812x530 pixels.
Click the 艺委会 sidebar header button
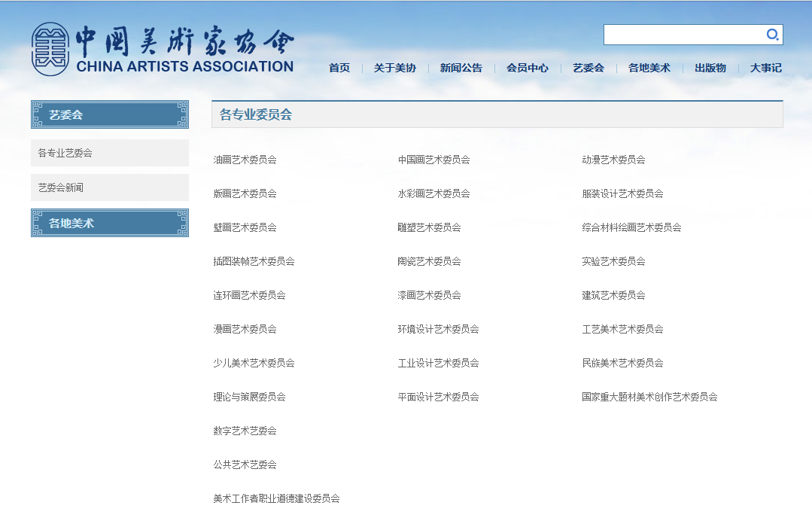point(110,114)
